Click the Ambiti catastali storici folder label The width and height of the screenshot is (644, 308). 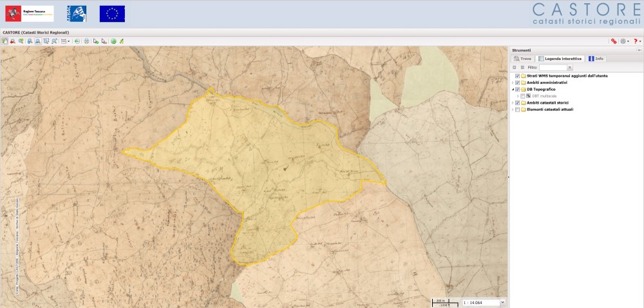pyautogui.click(x=547, y=102)
